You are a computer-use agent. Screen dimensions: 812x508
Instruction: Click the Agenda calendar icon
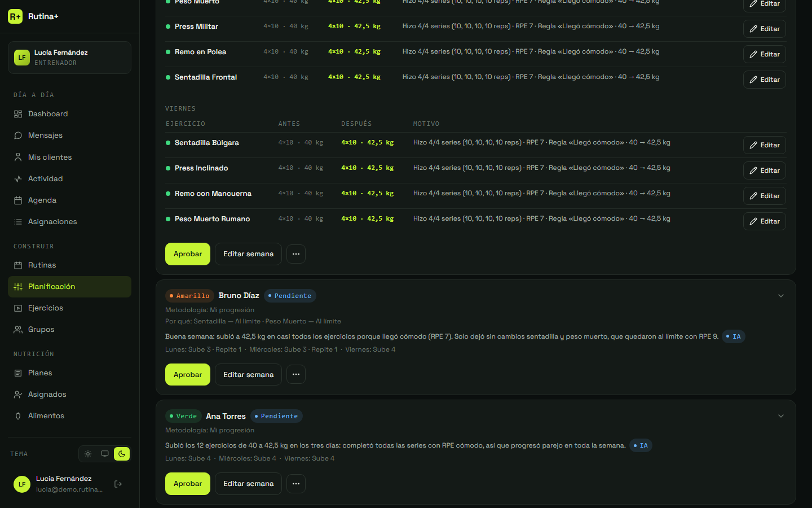tap(18, 200)
